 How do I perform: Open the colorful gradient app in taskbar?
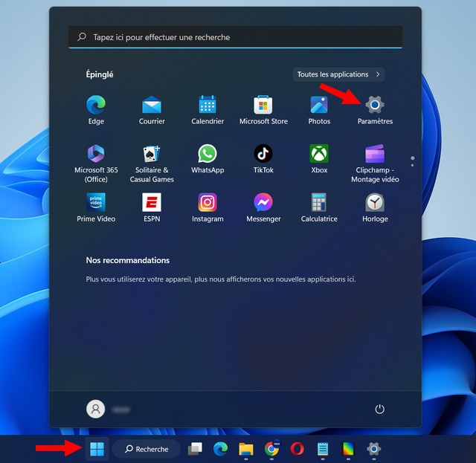pyautogui.click(x=348, y=449)
